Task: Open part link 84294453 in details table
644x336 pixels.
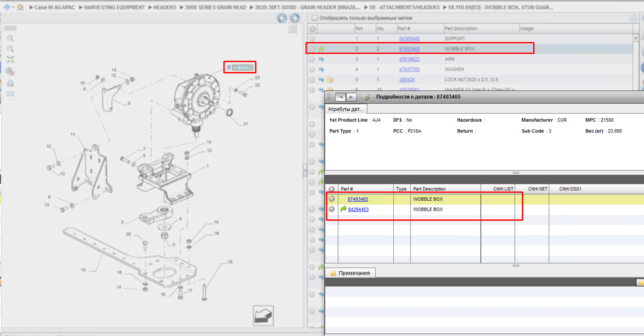Action: click(358, 209)
